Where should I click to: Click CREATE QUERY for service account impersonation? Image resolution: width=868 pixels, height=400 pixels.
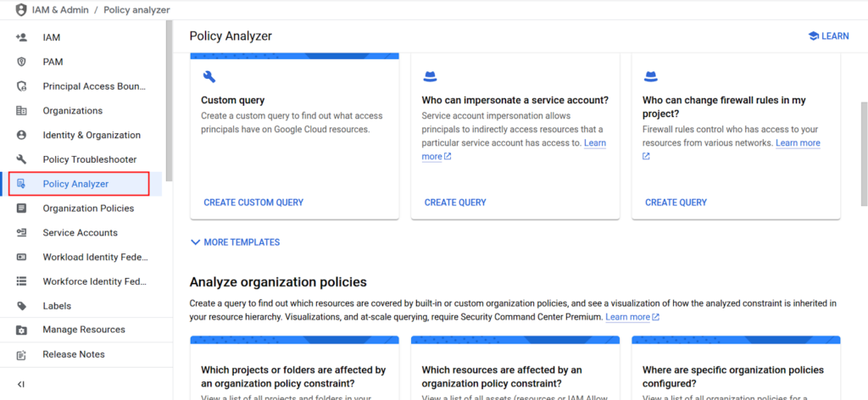pyautogui.click(x=455, y=203)
